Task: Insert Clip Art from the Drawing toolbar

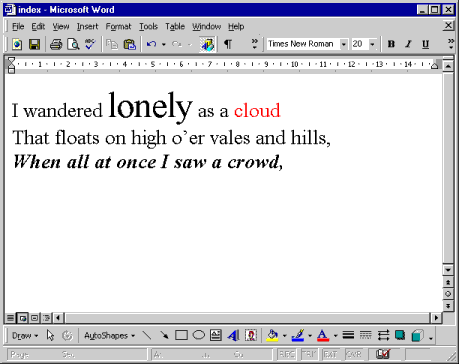Action: (251, 335)
